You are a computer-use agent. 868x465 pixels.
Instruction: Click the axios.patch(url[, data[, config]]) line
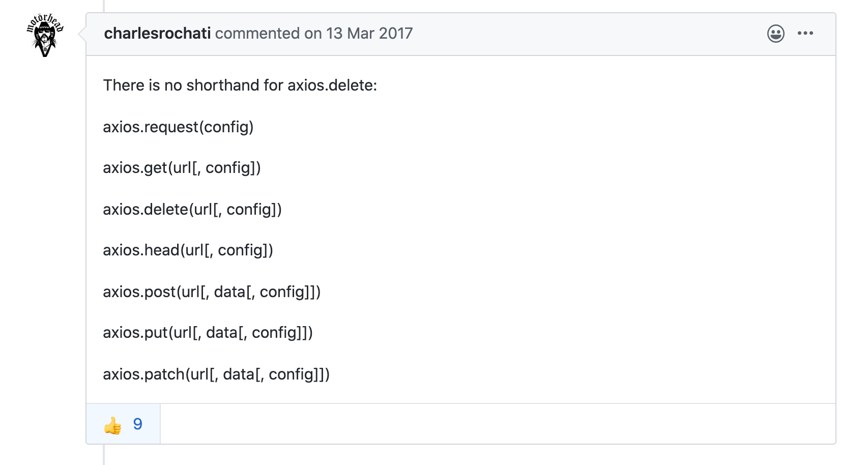(x=216, y=374)
